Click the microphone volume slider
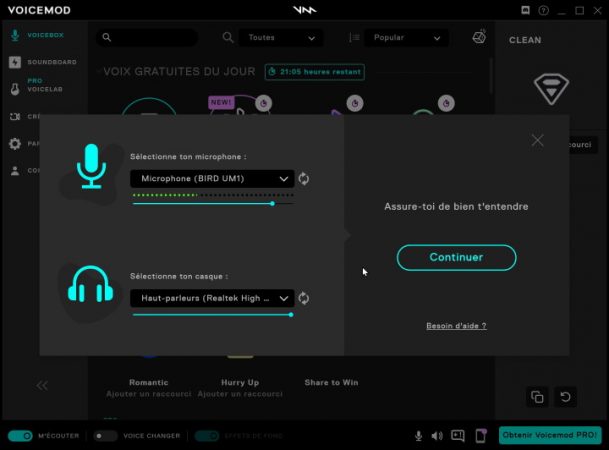The image size is (609, 450). click(212, 203)
